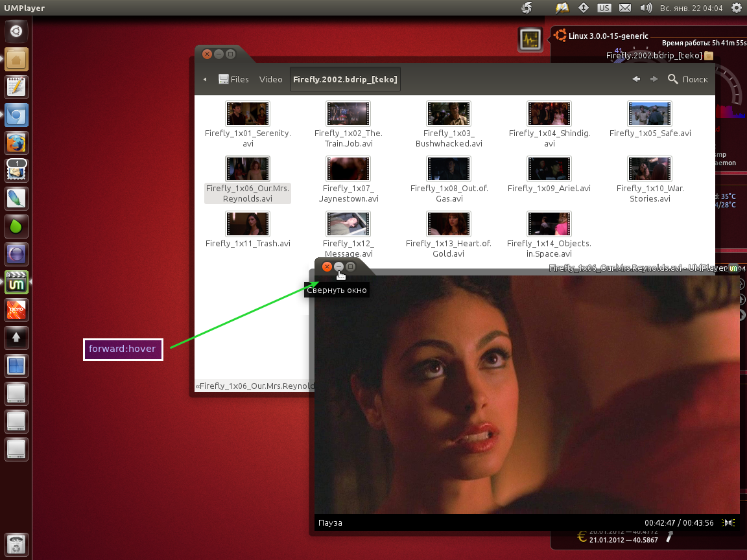Open the Nero launcher icon
Image resolution: width=747 pixels, height=560 pixels.
pyautogui.click(x=16, y=310)
